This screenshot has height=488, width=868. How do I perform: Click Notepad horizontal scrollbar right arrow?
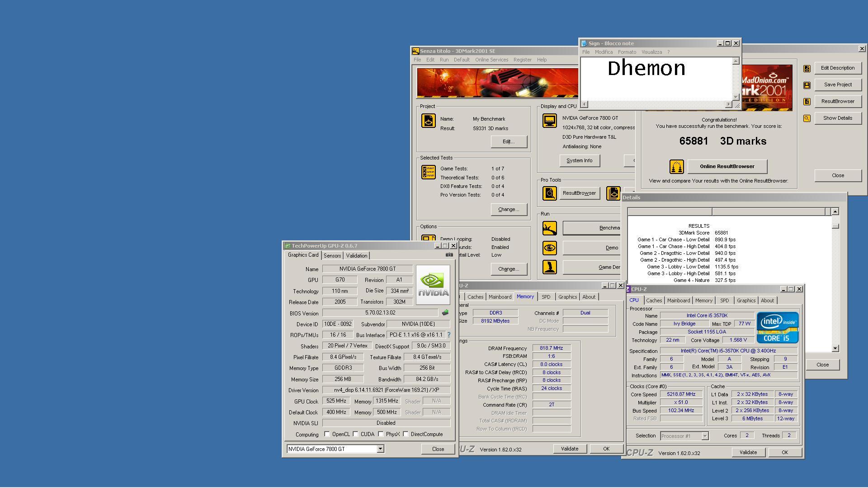728,105
